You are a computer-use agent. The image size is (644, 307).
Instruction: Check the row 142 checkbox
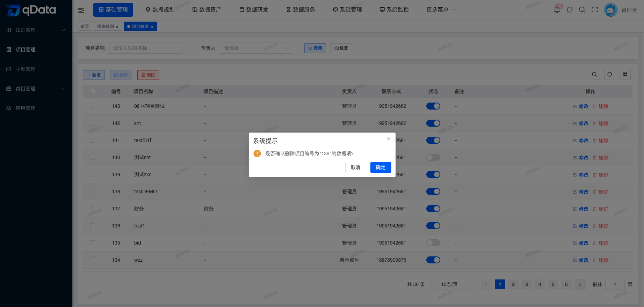(93, 123)
